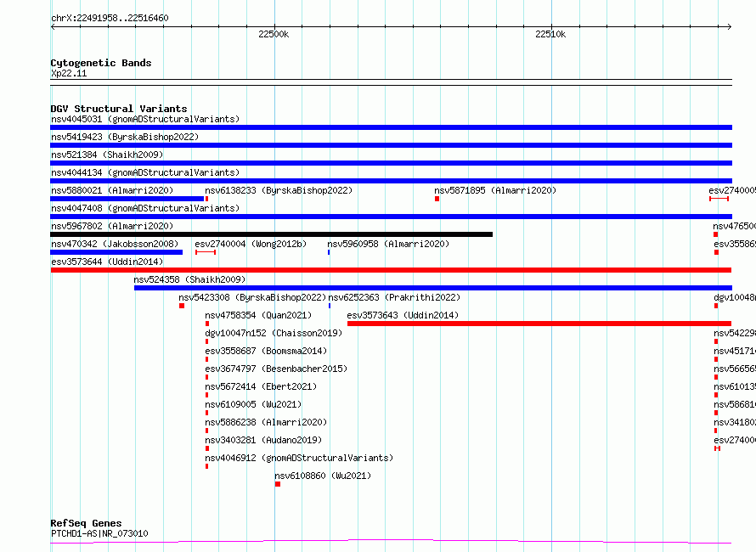Viewport: 756px width, 552px height.
Task: Open the nsv5672414 Ebert2021 variant label
Action: click(261, 386)
